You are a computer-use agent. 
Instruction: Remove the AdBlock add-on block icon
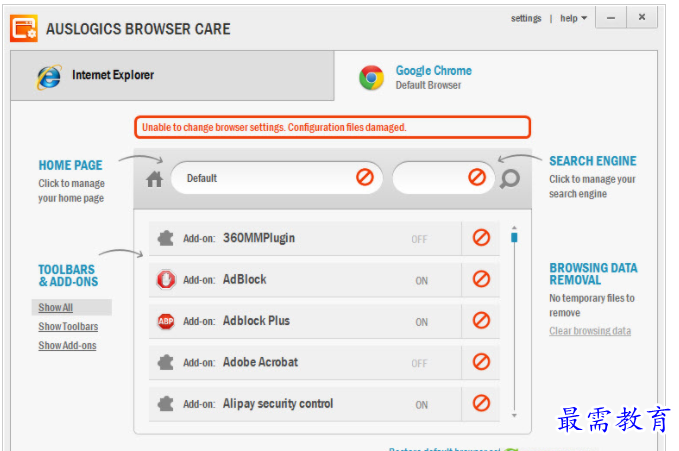pos(481,279)
